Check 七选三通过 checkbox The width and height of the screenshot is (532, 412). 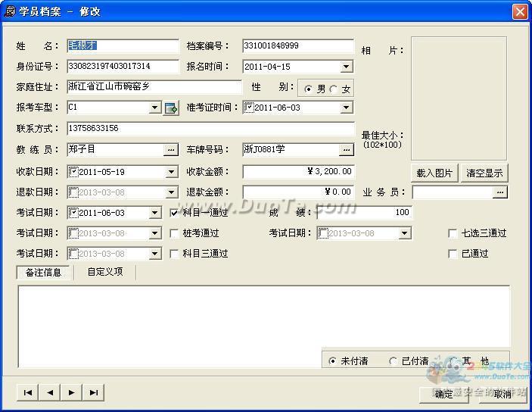tap(453, 233)
